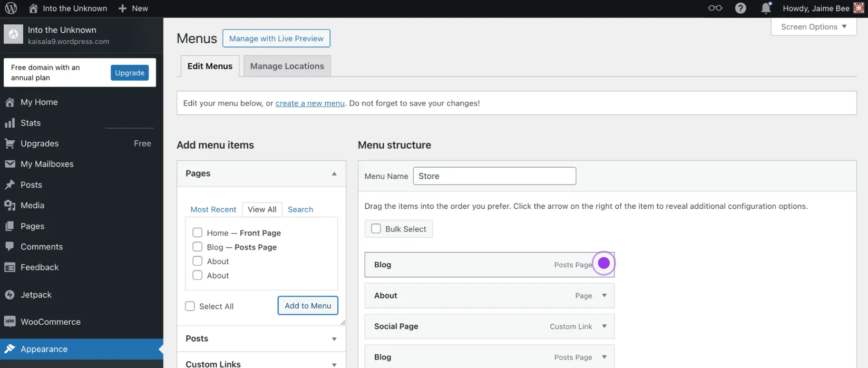Click the Social Page item title
868x368 pixels.
396,326
